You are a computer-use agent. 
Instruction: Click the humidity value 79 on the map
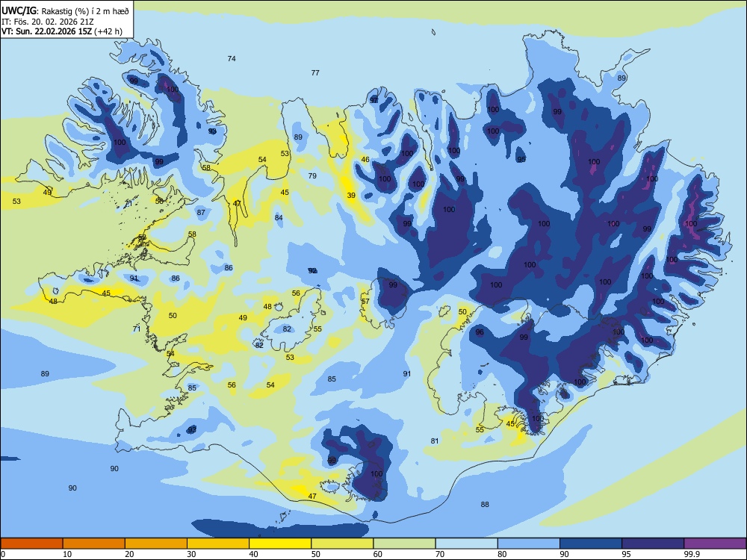pyautogui.click(x=312, y=175)
